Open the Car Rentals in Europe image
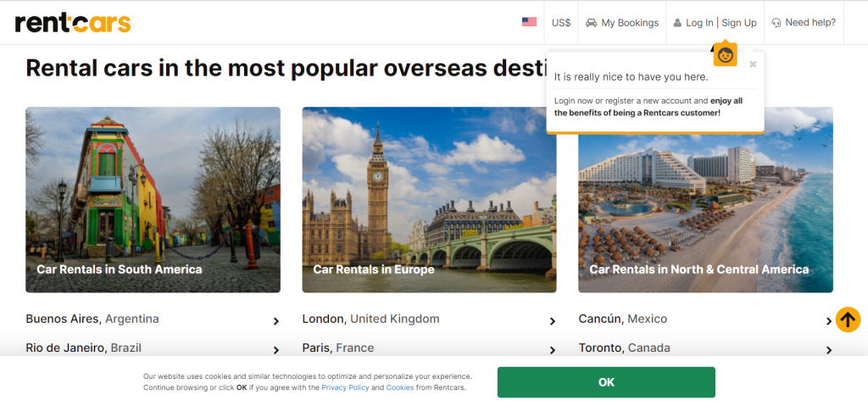This screenshot has height=406, width=868. (429, 199)
